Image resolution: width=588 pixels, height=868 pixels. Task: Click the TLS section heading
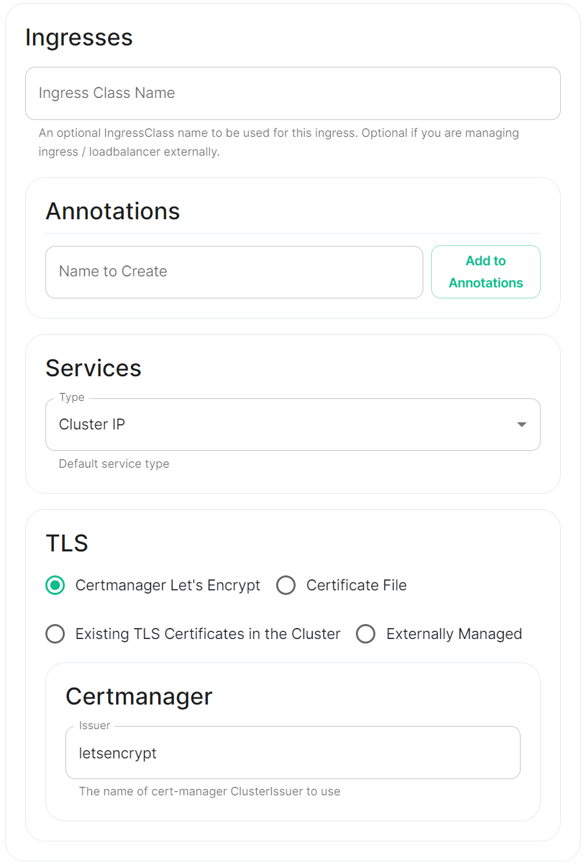67,544
